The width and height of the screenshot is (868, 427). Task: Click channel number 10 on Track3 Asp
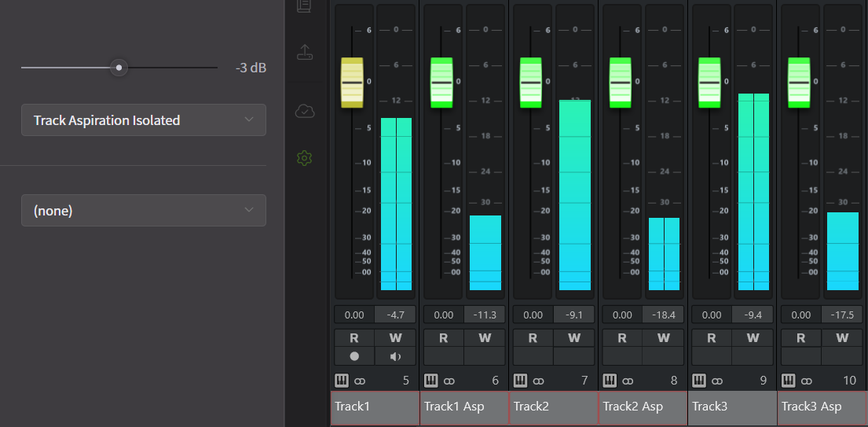tap(849, 381)
